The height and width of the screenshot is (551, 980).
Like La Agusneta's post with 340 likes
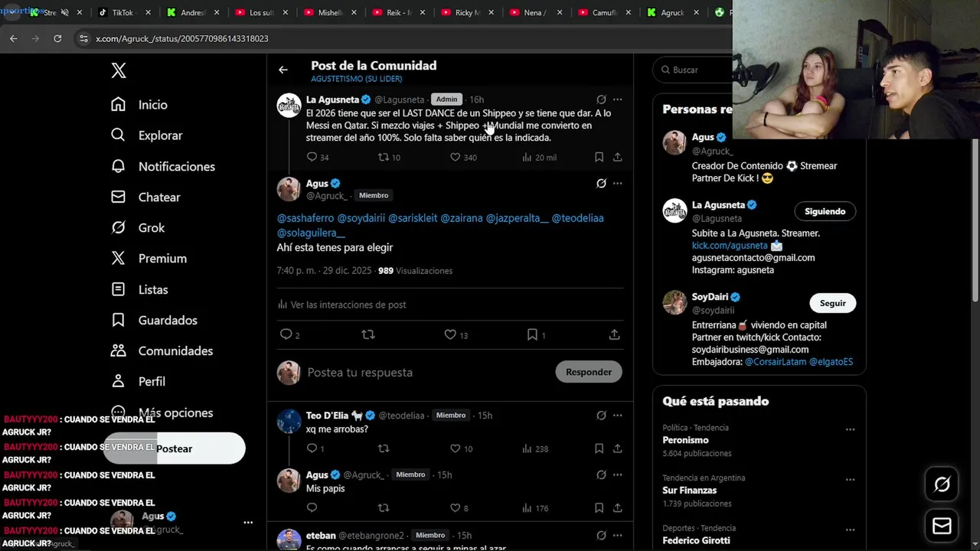pyautogui.click(x=462, y=157)
